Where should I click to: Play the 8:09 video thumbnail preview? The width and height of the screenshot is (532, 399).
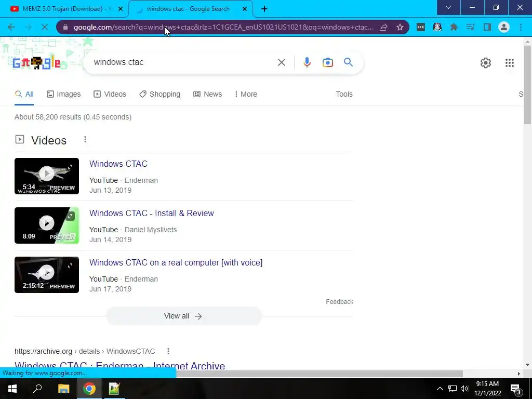click(x=47, y=225)
